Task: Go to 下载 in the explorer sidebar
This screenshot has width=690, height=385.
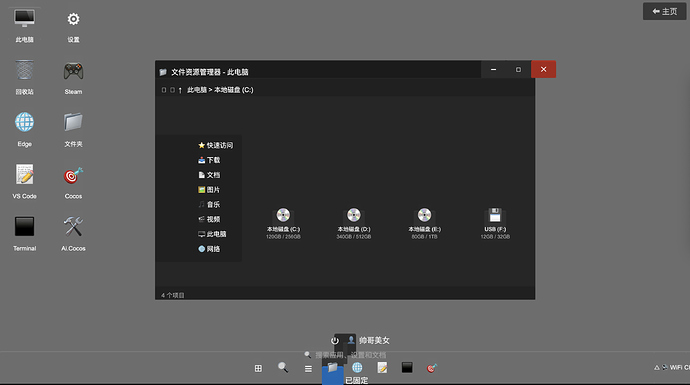Action: [209, 160]
